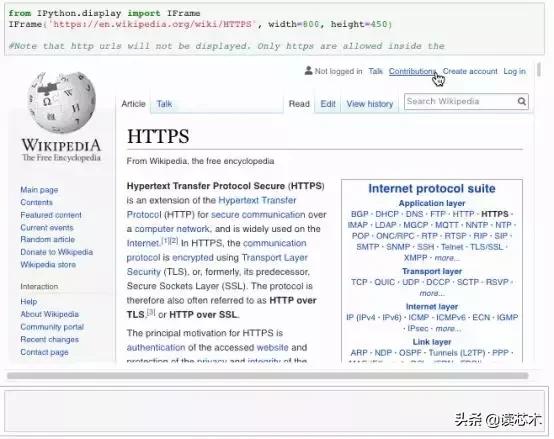
Task: Click the empty notebook cell below output
Action: pos(274,411)
